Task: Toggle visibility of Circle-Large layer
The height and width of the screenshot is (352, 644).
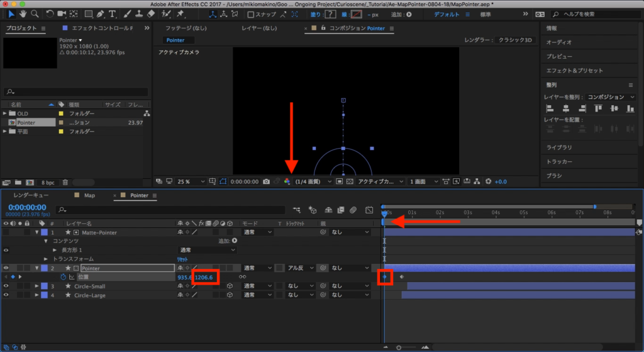Action: 6,295
